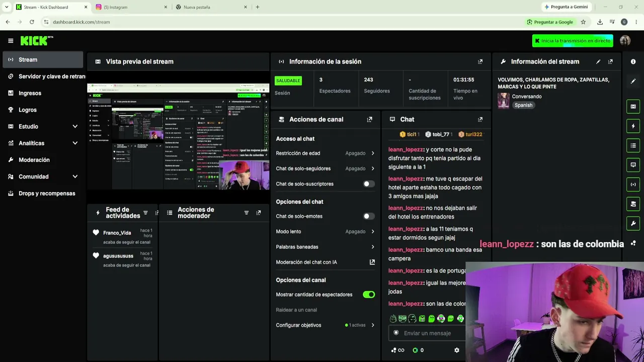Viewport: 644px width, 362px height.
Task: Open Franco_Vida's profile in activity feed
Action: point(117,233)
